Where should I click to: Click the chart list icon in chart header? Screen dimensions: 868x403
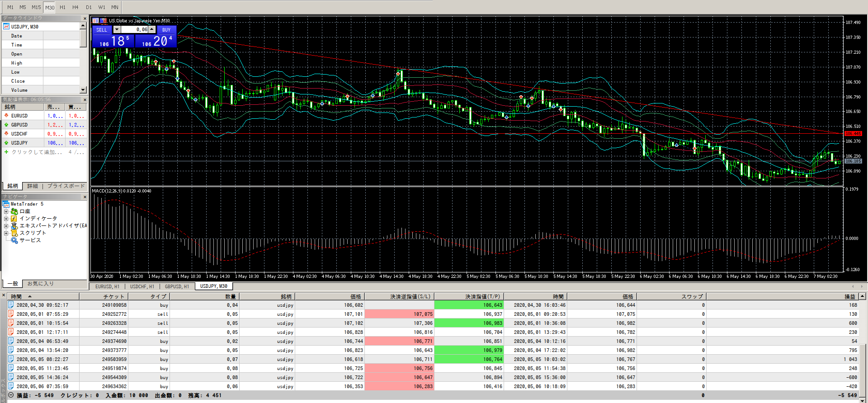point(95,20)
